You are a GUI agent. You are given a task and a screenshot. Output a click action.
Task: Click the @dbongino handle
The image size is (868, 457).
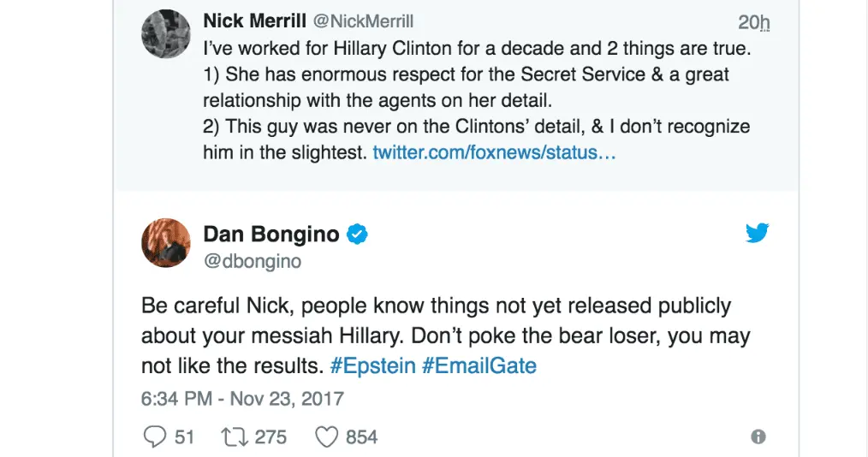coord(253,261)
